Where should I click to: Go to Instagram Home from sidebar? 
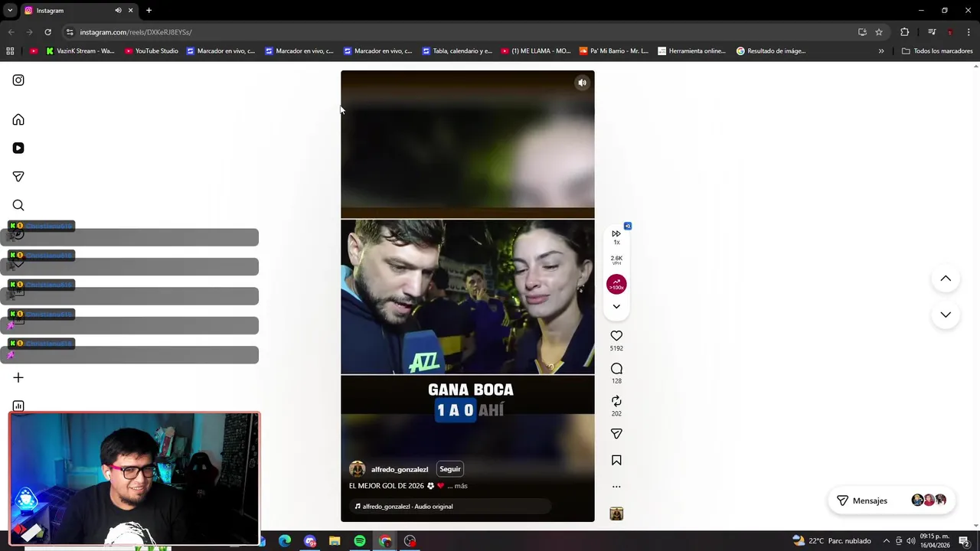(x=18, y=119)
